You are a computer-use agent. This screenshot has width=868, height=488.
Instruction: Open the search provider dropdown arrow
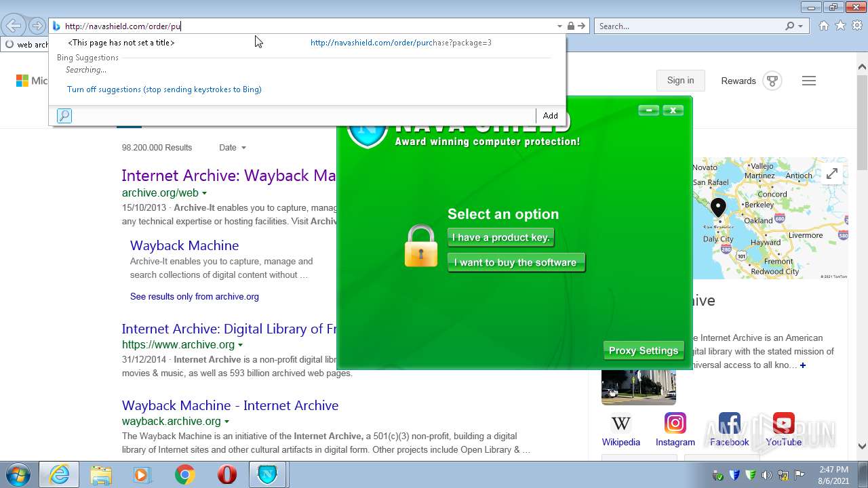click(x=800, y=26)
